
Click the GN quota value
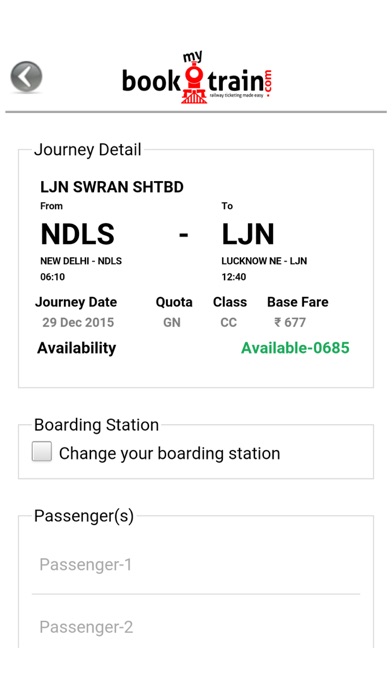click(172, 322)
